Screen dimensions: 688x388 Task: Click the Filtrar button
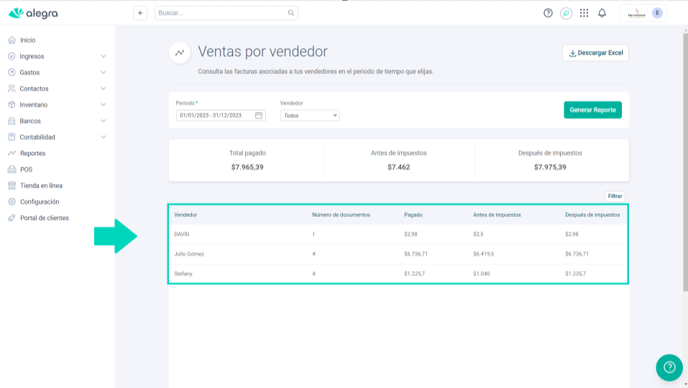615,196
